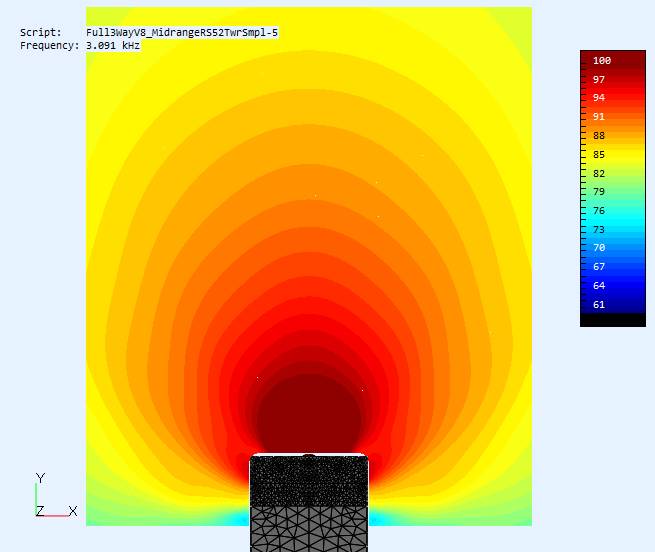This screenshot has height=552, width=655.
Task: Click the 94 value on the color scale
Action: 599,98
